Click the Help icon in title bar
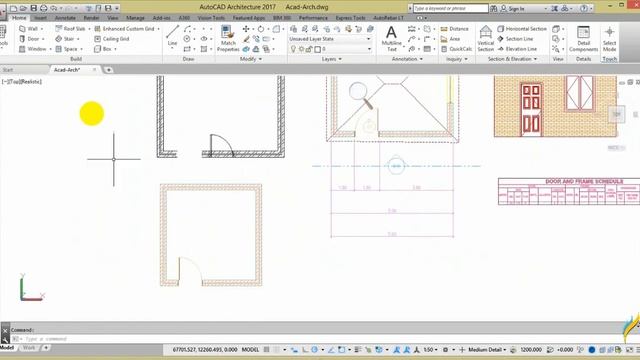Viewport: 640px width, 360px height. coord(584,8)
